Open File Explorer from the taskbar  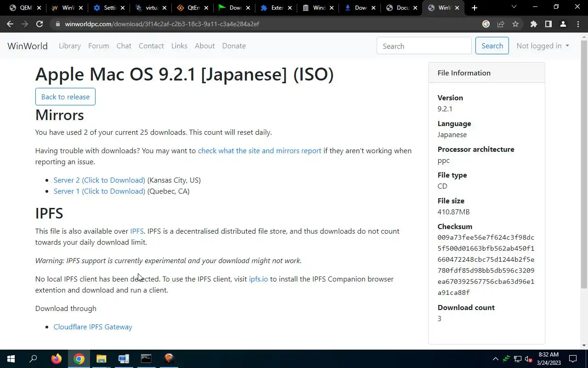coord(101,359)
